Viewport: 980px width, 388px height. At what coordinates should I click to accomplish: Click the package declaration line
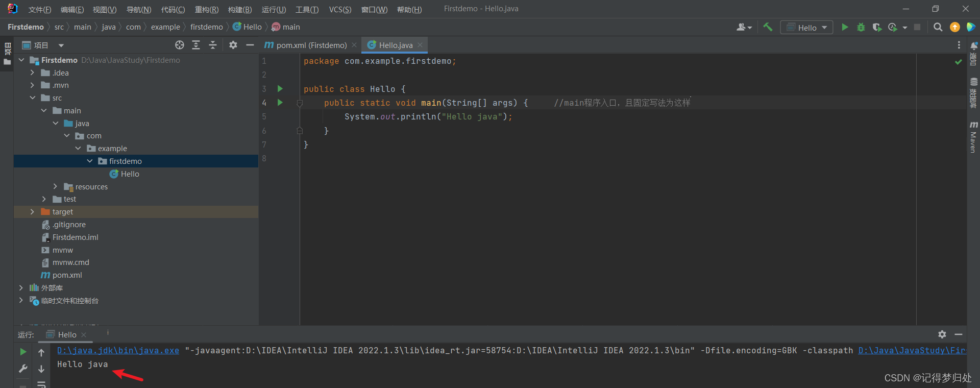[380, 61]
